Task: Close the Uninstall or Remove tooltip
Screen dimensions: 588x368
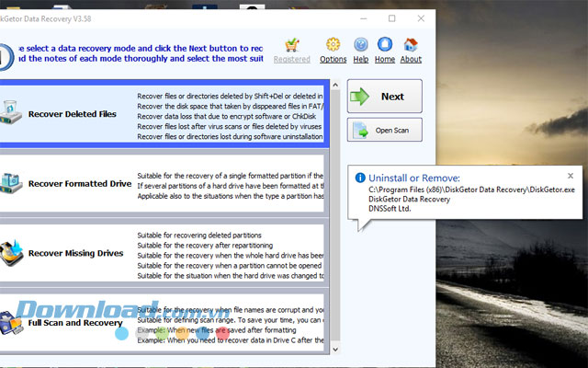Action: click(x=570, y=175)
